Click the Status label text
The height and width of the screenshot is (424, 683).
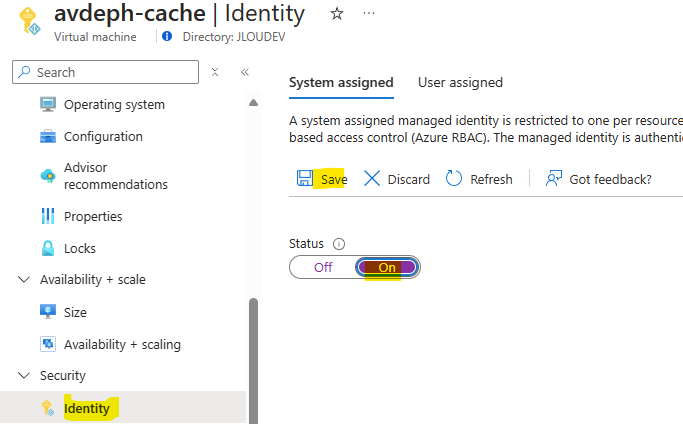[x=306, y=244]
